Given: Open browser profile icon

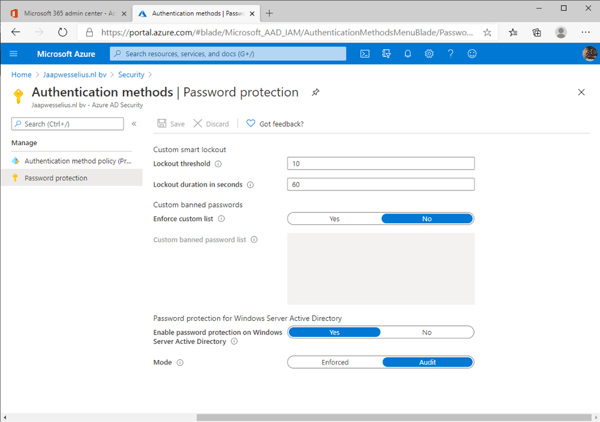Looking at the screenshot, I should [561, 33].
